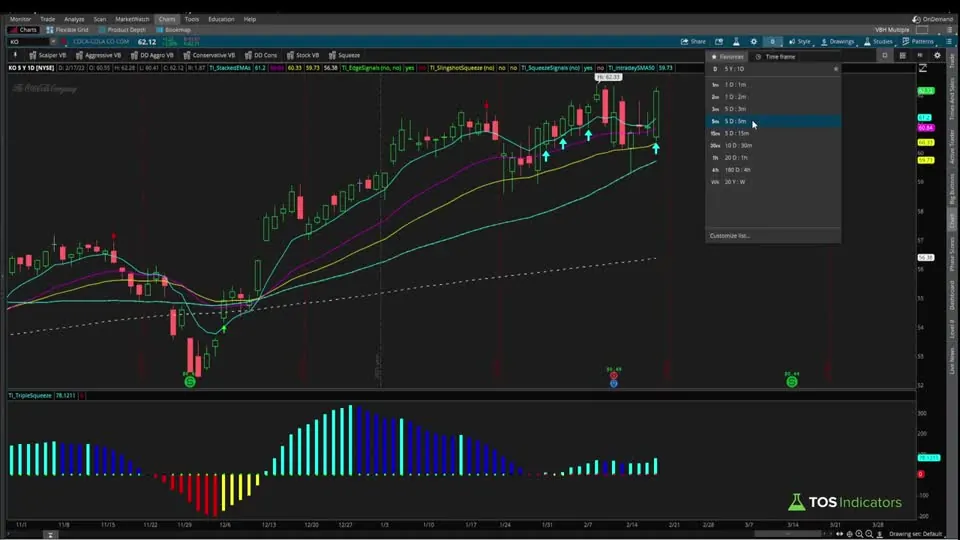Click Customize list... link
Viewport: 960px width, 540px height.
[730, 236]
